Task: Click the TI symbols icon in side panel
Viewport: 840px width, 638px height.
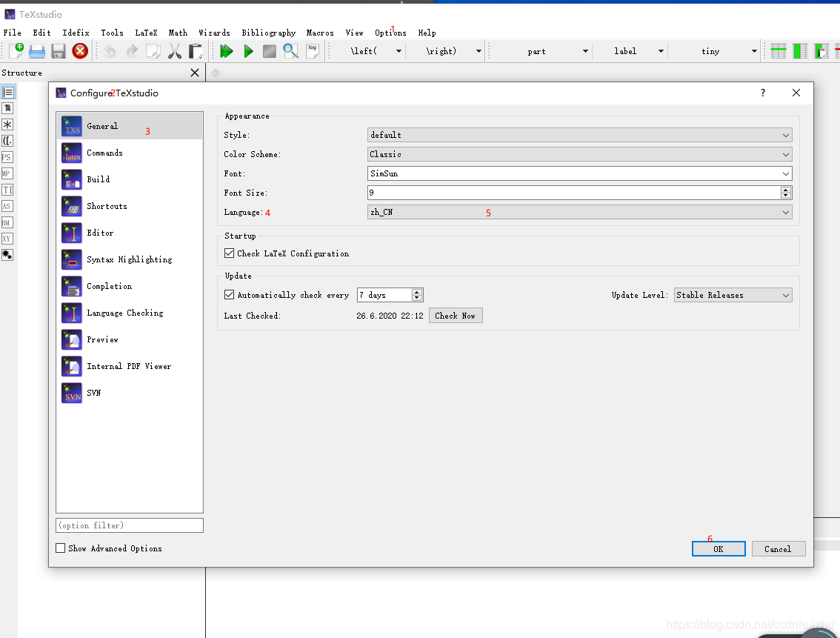Action: click(x=7, y=190)
